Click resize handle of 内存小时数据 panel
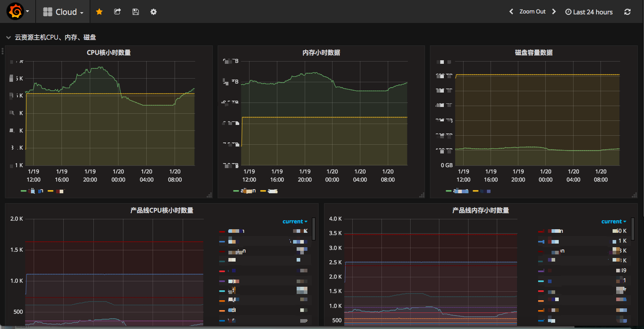644x329 pixels. (x=421, y=195)
